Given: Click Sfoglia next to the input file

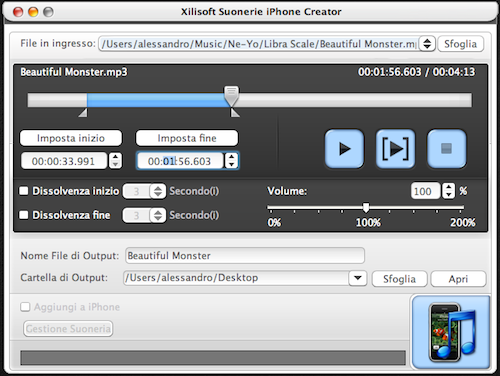Looking at the screenshot, I should click(x=460, y=44).
